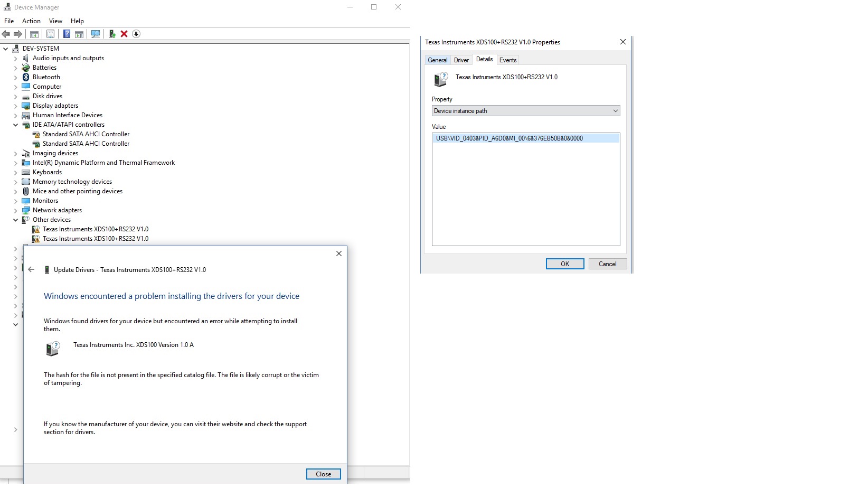Switch to the Events tab in Properties
The image size is (868, 488).
508,60
